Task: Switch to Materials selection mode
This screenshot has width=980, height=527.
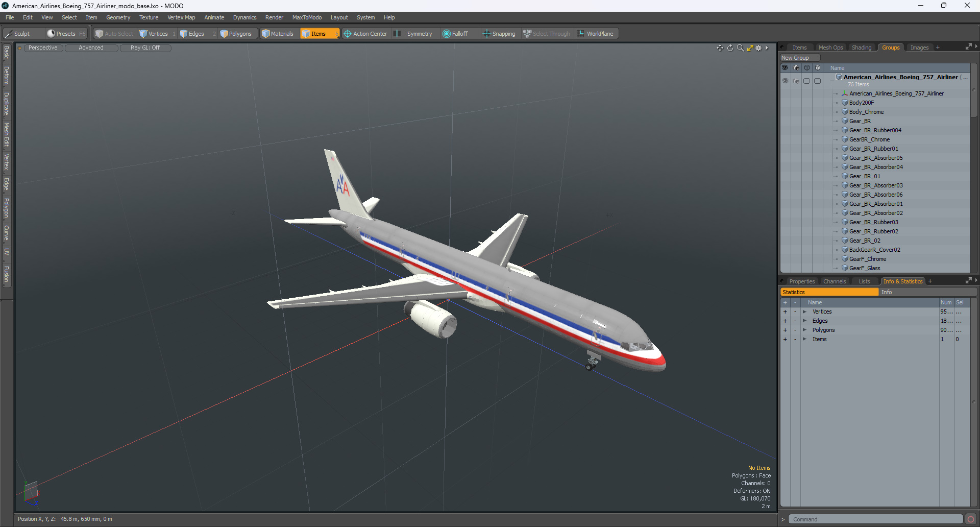Action: tap(279, 34)
